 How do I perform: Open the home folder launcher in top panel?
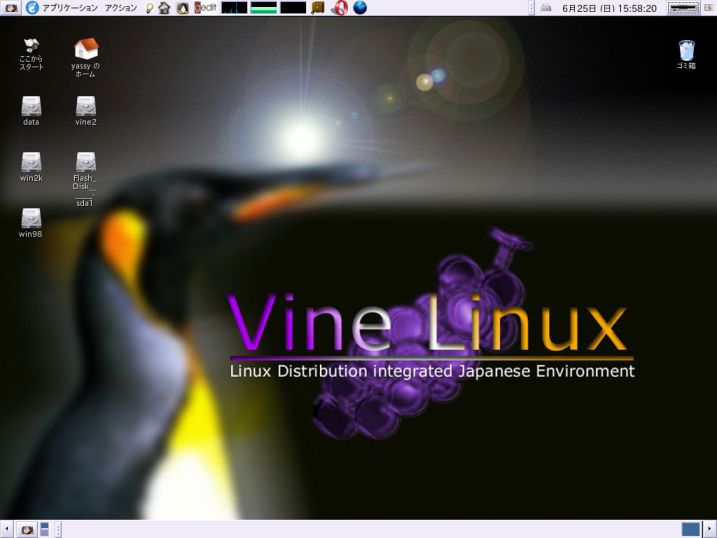pyautogui.click(x=164, y=8)
